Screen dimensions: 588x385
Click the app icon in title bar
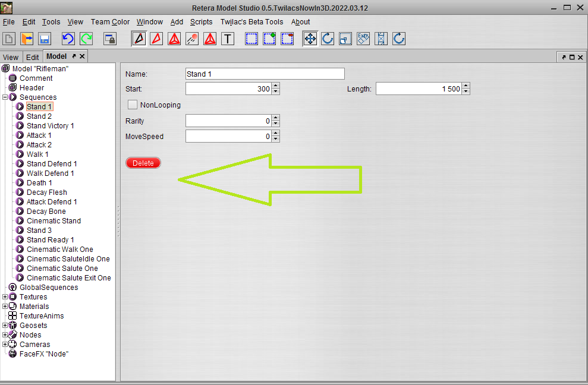7,8
